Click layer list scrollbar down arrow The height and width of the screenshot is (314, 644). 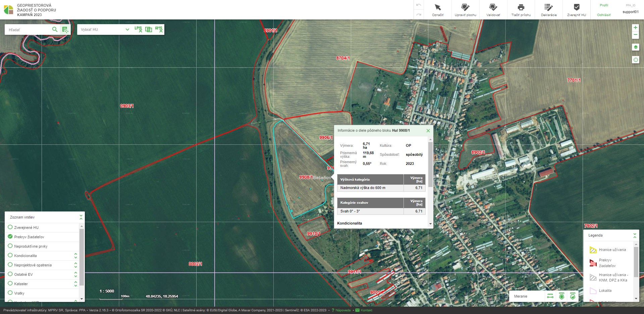tap(82, 299)
